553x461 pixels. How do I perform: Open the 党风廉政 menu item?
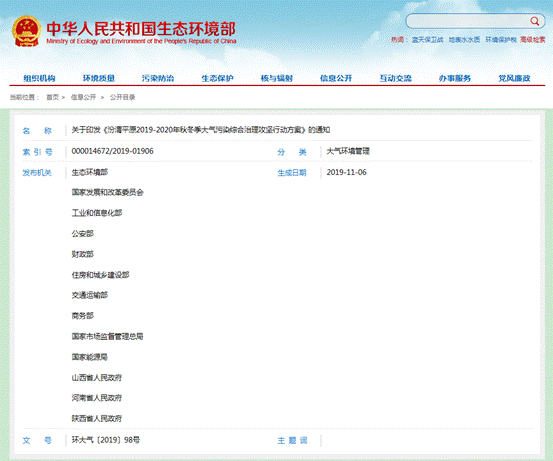click(514, 78)
